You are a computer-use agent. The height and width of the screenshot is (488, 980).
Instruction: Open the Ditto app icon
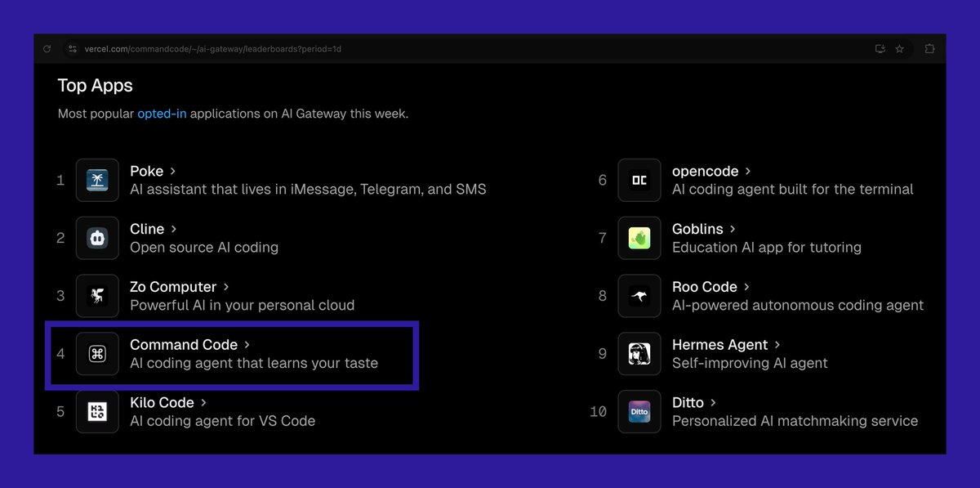tap(639, 412)
